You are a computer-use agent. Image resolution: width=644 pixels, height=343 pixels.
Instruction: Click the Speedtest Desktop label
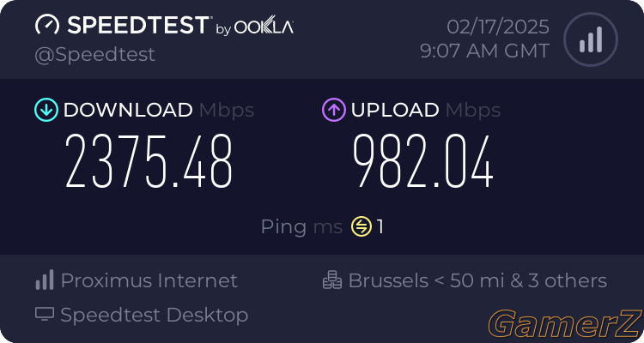tap(155, 315)
